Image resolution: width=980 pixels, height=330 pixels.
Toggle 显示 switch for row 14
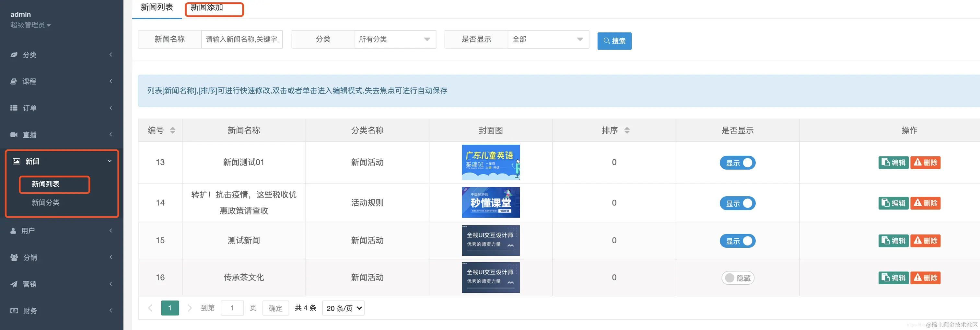click(737, 203)
